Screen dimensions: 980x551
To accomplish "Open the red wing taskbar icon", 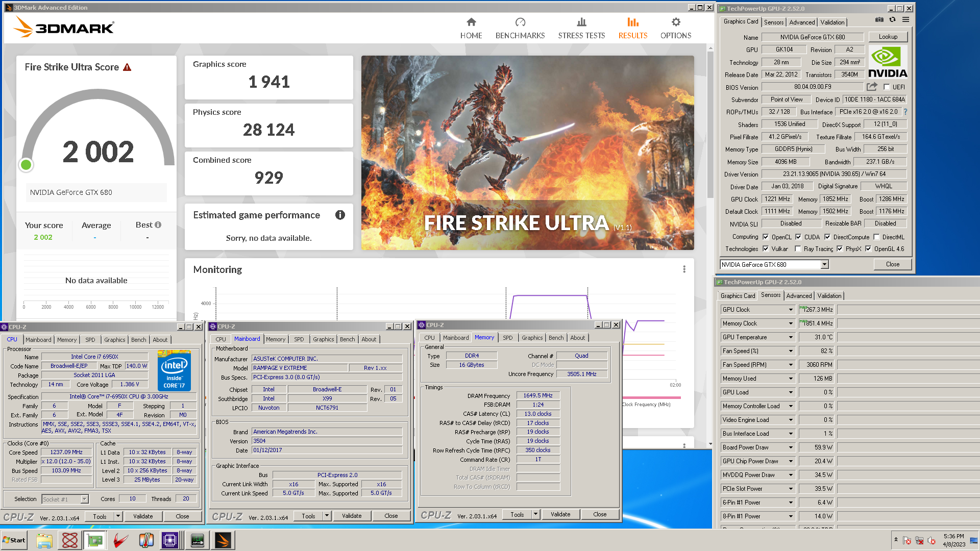I will [x=121, y=540].
